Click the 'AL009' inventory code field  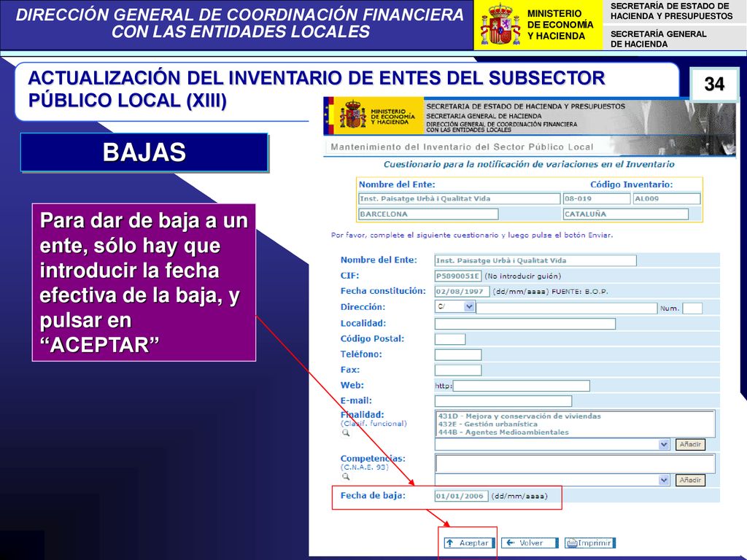(667, 198)
